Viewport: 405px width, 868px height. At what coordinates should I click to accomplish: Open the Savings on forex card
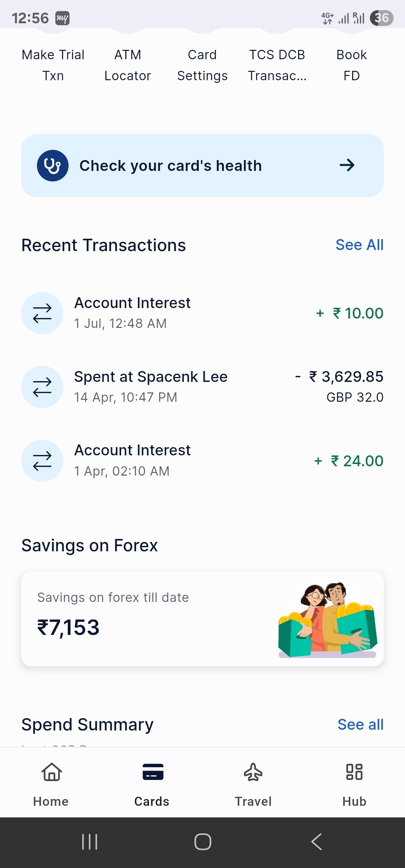[202, 619]
